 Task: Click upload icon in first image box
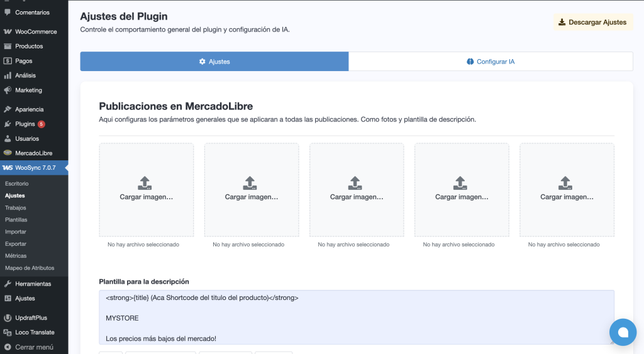tap(145, 183)
